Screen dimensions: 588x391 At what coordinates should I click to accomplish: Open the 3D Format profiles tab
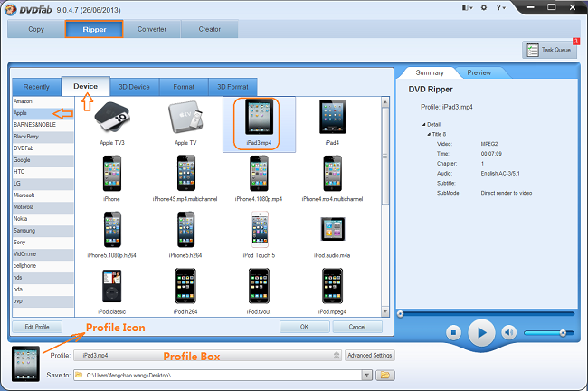[x=232, y=87]
